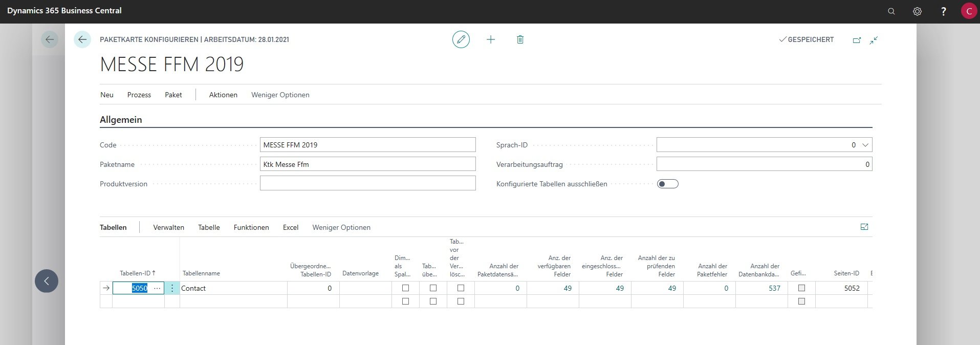980x345 pixels.
Task: Click the Contact table name cell
Action: [x=233, y=288]
